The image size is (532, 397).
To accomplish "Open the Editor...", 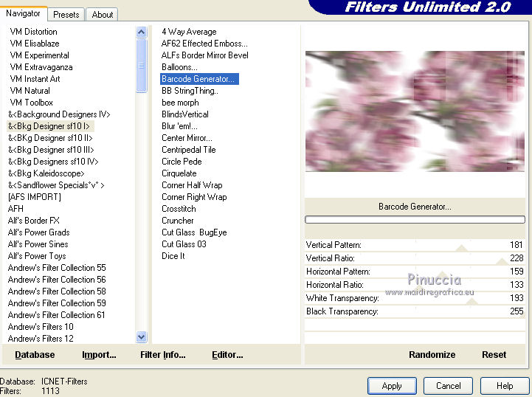I will coord(227,355).
